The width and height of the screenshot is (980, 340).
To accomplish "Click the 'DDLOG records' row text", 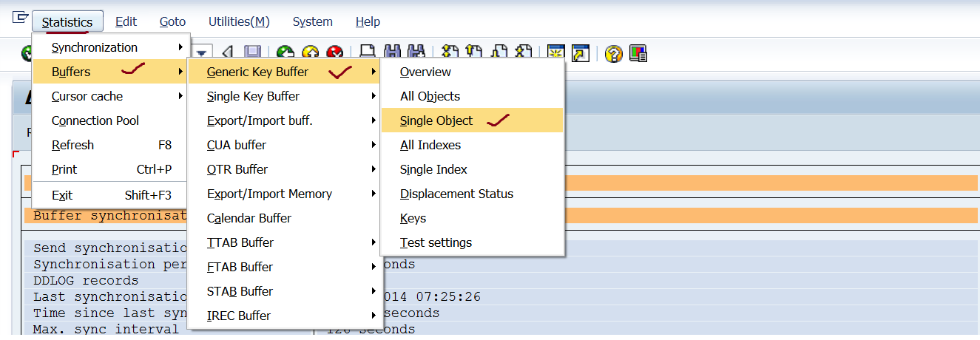I will [86, 281].
